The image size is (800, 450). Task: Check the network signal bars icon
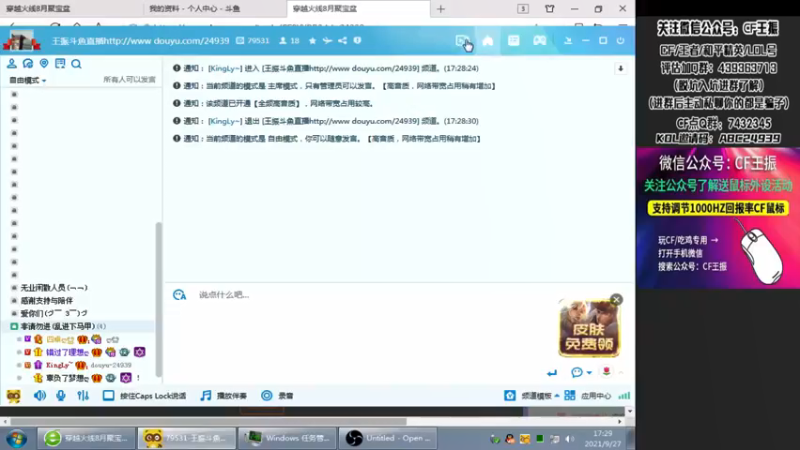point(624,396)
